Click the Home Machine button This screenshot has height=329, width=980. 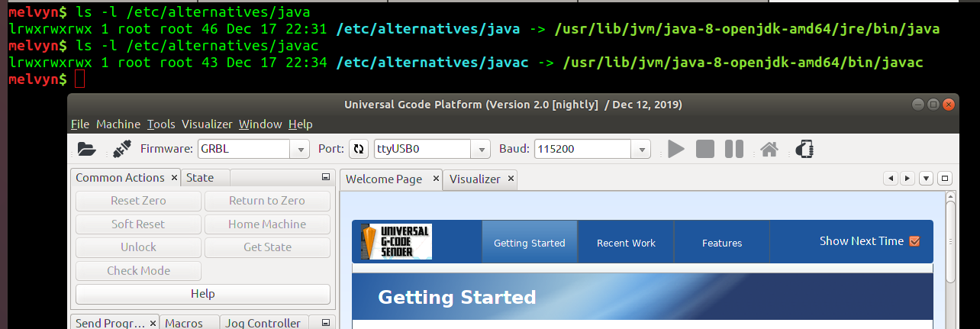[267, 224]
